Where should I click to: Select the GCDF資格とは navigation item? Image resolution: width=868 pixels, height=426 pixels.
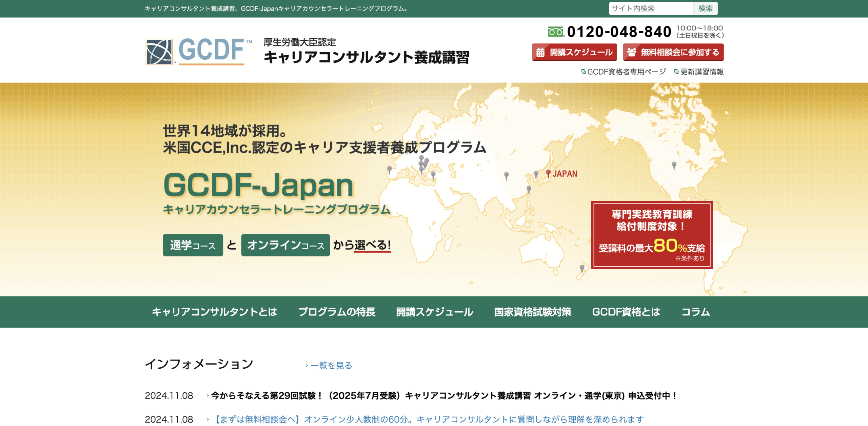[626, 312]
